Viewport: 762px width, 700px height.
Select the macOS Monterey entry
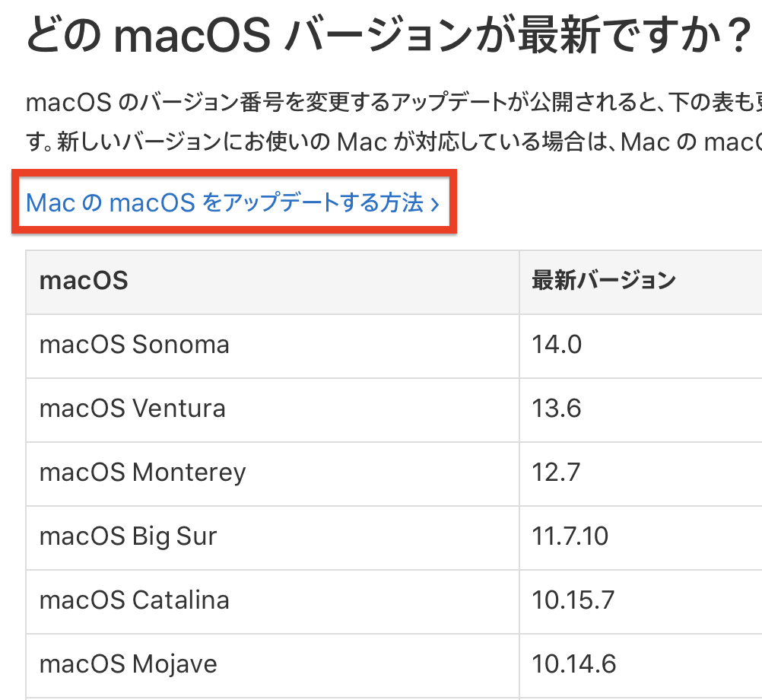point(143,473)
